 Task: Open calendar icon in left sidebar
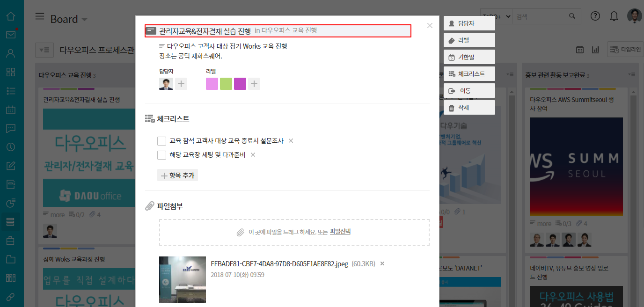[10, 110]
